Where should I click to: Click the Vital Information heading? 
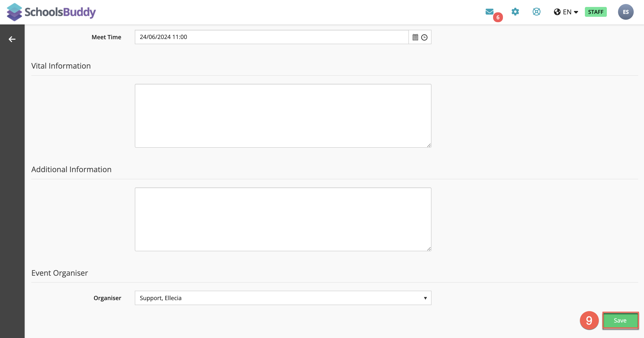point(61,66)
